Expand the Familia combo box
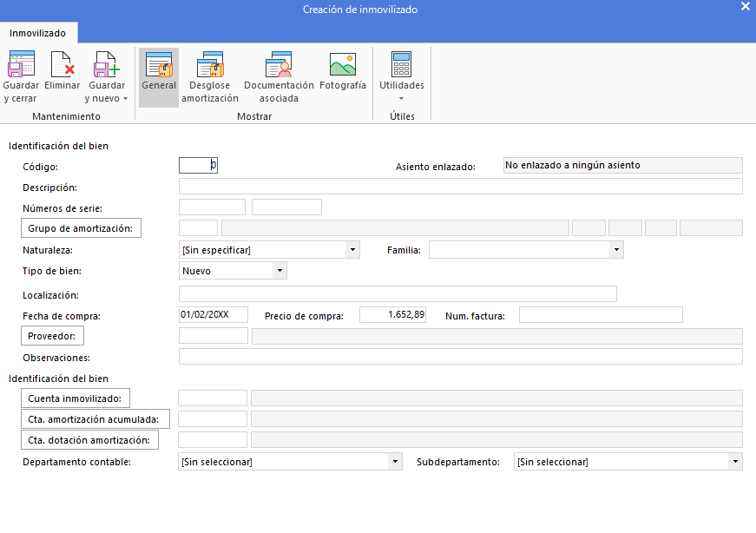The height and width of the screenshot is (533, 756). click(x=616, y=250)
